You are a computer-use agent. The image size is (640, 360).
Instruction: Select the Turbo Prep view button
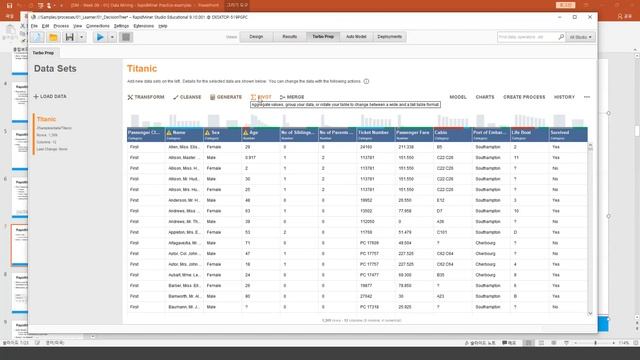(x=323, y=37)
